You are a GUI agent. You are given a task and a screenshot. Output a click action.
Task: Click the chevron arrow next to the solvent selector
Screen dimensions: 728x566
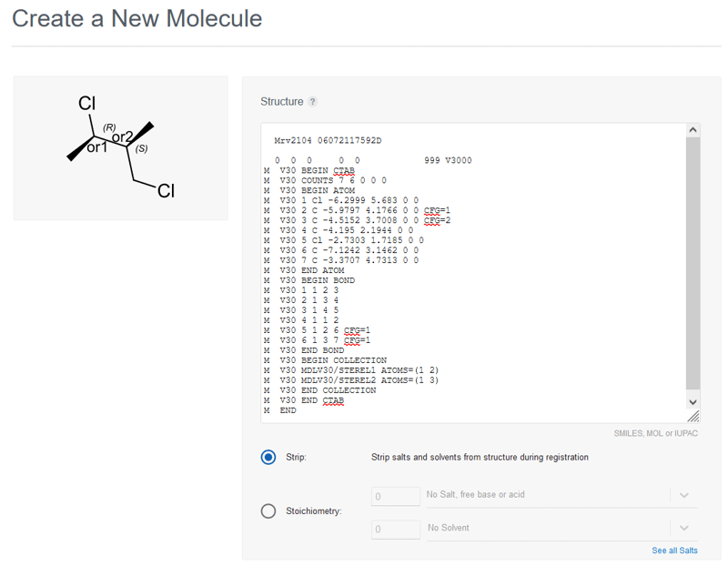[683, 529]
